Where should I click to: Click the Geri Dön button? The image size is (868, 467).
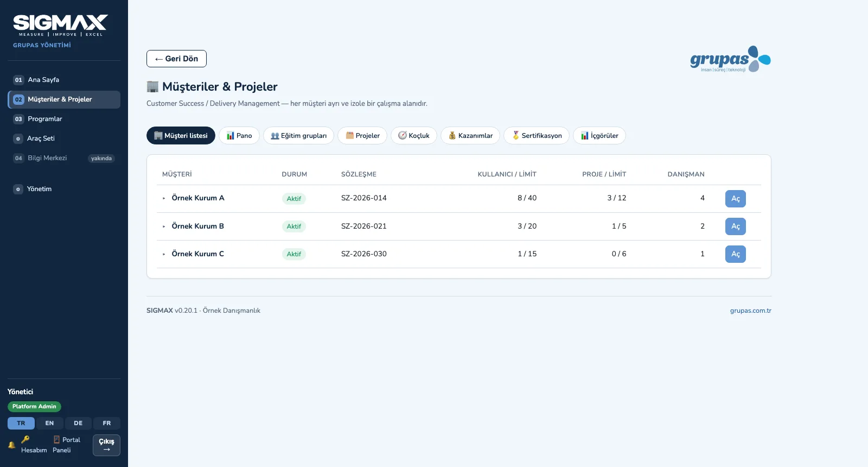coord(176,59)
